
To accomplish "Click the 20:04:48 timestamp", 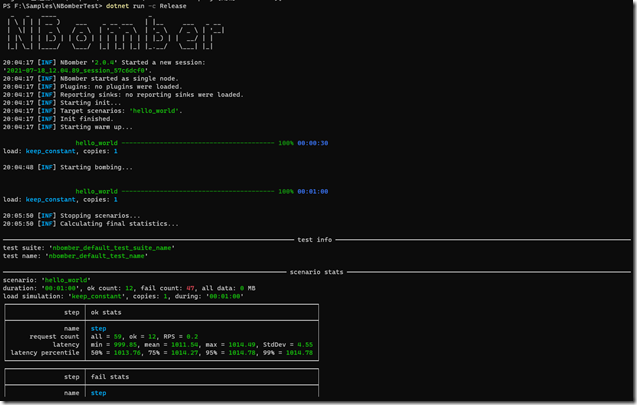I will point(18,167).
